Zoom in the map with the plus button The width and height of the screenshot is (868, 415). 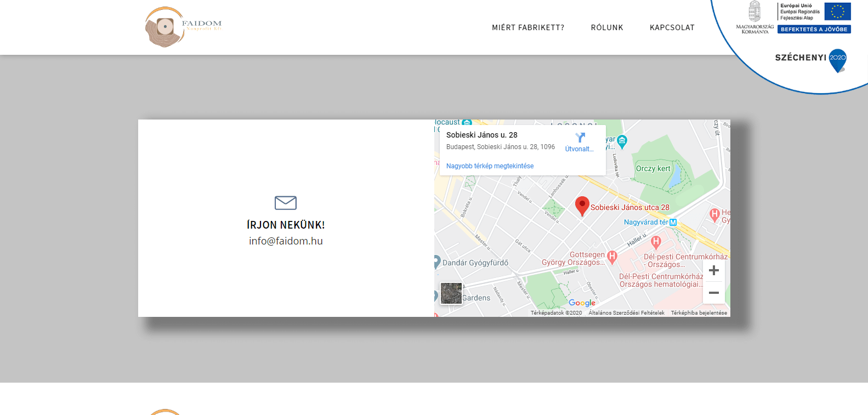tap(713, 270)
